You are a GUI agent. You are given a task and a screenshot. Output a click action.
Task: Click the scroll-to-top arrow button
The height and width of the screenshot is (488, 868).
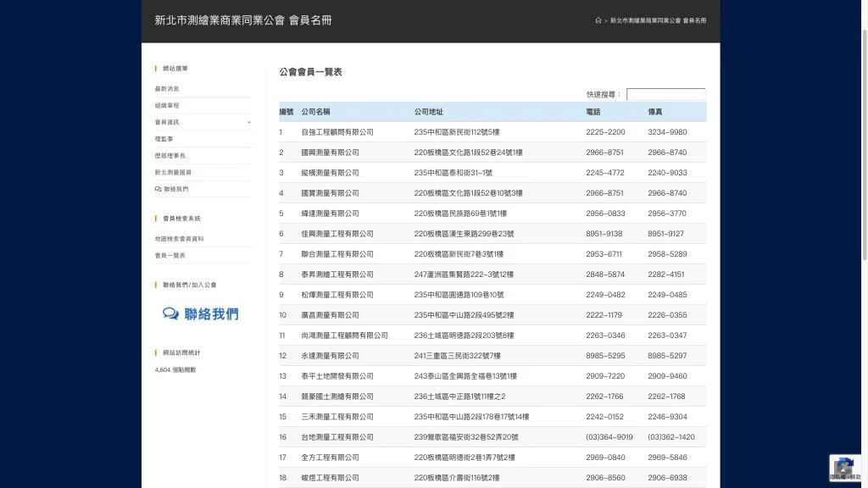[x=843, y=471]
